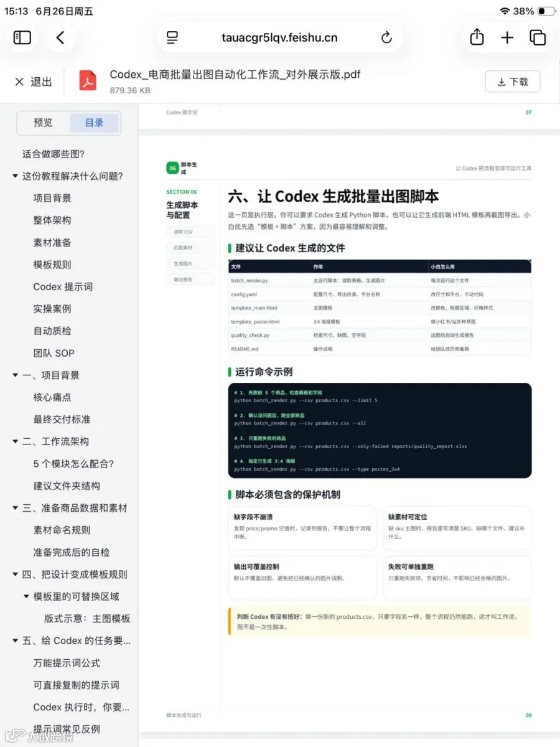Tap the battery indicator in the status bar
560x747 pixels.
pos(546,11)
